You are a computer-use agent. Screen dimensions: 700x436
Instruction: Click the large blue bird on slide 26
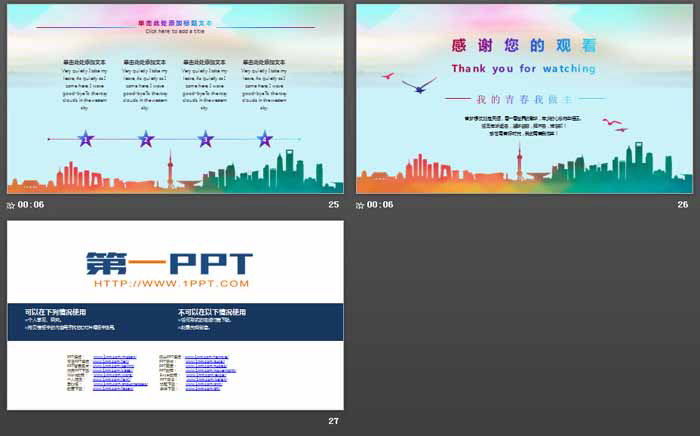(x=420, y=85)
